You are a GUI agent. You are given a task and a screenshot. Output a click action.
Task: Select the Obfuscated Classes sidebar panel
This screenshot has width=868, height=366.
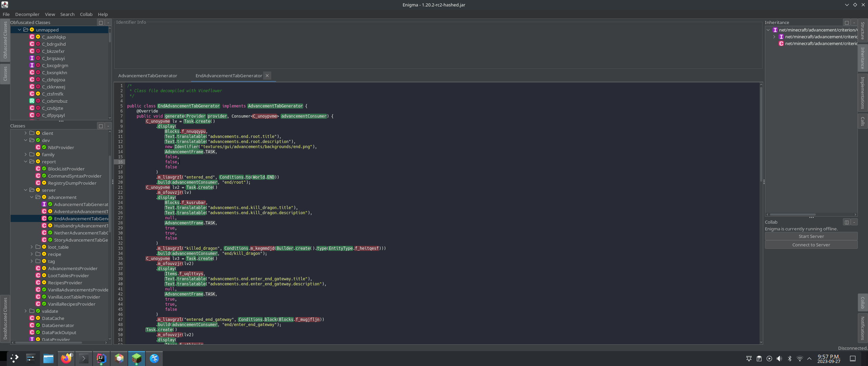5,41
